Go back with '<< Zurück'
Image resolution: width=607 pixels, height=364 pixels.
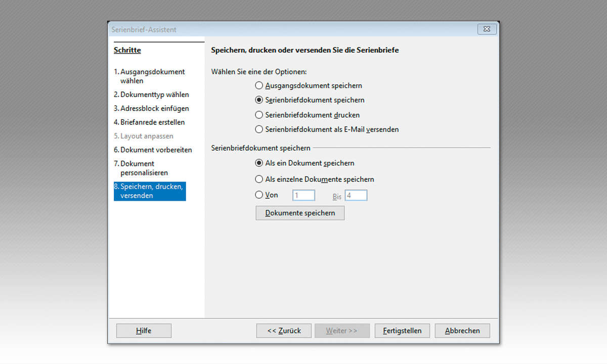(x=284, y=331)
